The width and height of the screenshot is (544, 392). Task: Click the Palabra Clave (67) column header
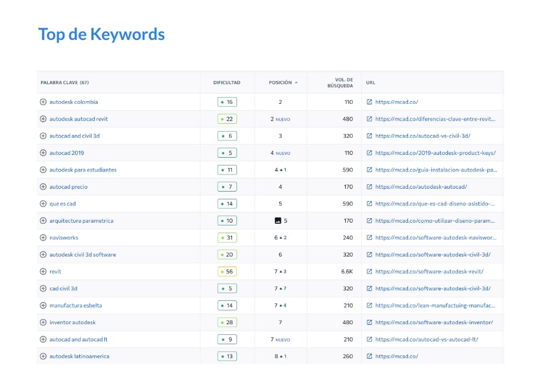click(64, 83)
